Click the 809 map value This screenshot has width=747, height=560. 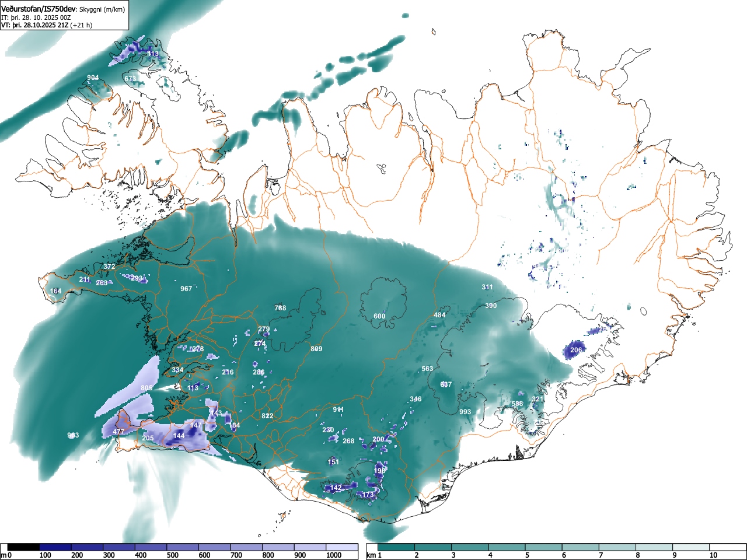coord(316,349)
